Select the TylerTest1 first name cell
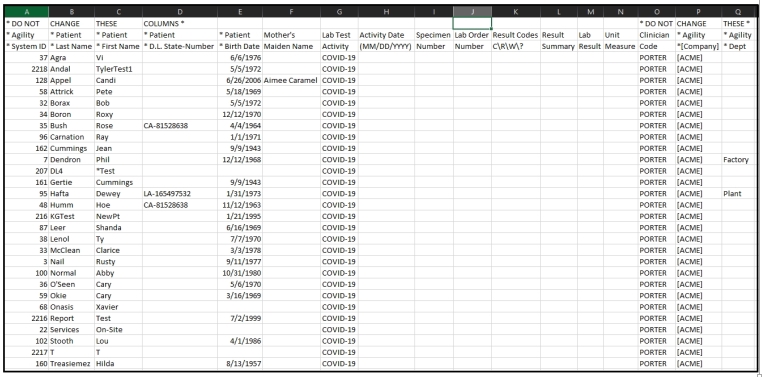 click(x=119, y=69)
